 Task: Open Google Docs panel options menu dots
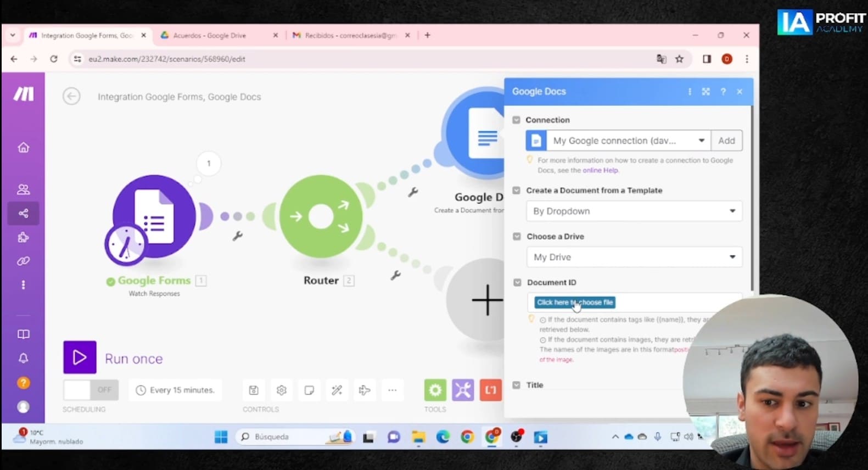[x=690, y=92]
